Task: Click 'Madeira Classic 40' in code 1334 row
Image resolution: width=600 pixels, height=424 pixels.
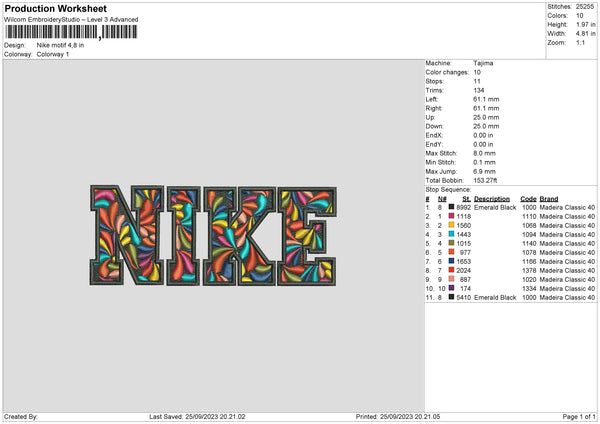Action: 567,289
